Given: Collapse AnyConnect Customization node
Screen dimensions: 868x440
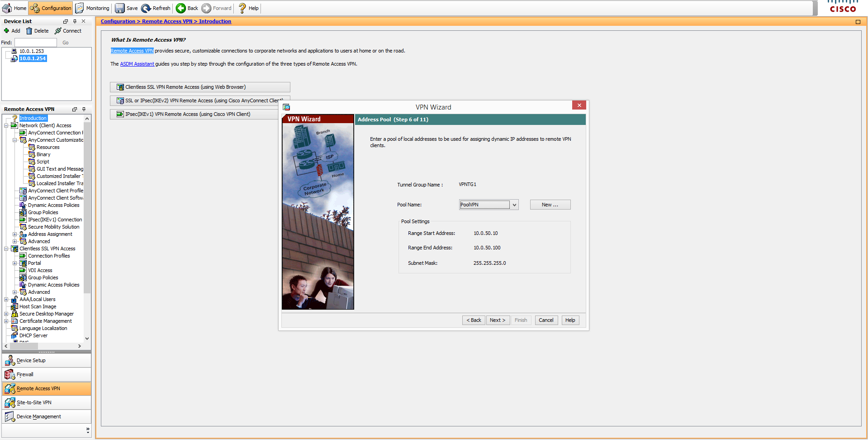Looking at the screenshot, I should 14,140.
